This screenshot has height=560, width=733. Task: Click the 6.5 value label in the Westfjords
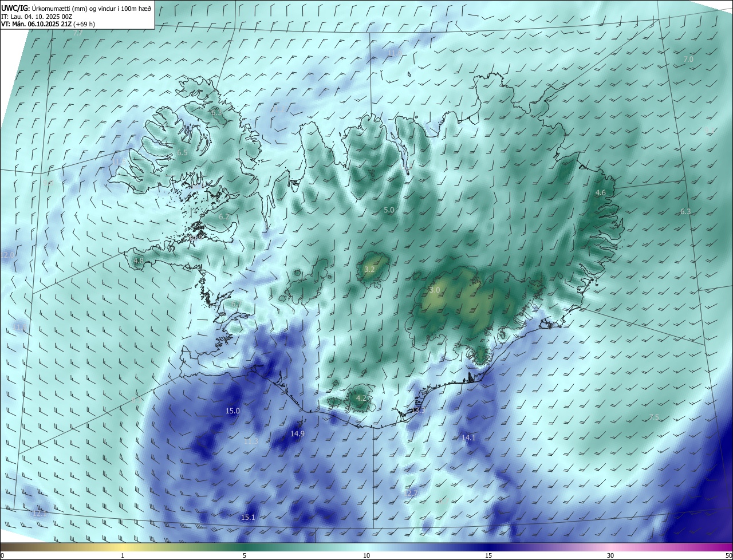pyautogui.click(x=182, y=153)
